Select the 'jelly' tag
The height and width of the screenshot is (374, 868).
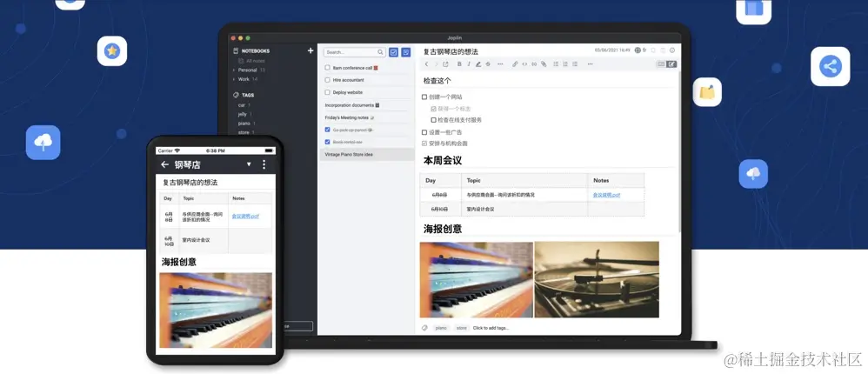(243, 114)
